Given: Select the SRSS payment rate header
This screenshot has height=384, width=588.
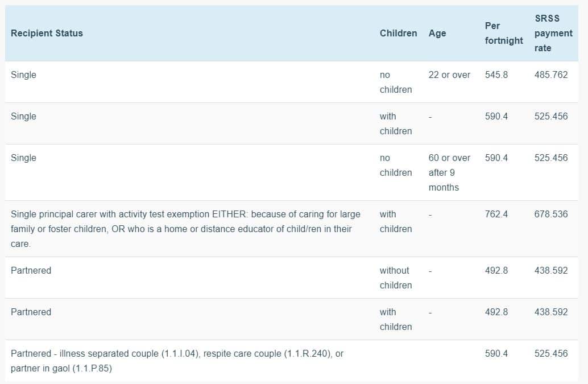Looking at the screenshot, I should [x=553, y=33].
